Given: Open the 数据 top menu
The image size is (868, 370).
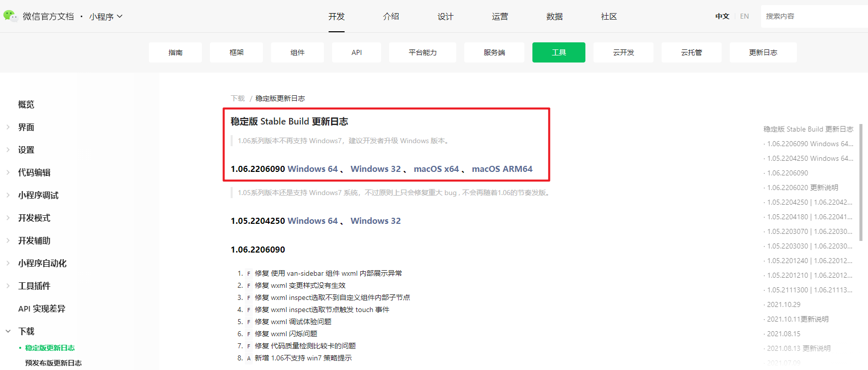Looking at the screenshot, I should [x=555, y=17].
